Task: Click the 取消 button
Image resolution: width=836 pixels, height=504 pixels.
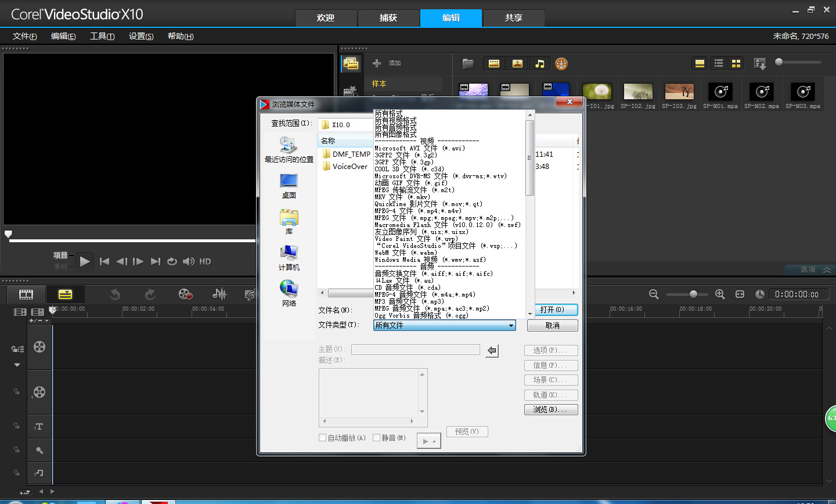Action: pos(553,325)
